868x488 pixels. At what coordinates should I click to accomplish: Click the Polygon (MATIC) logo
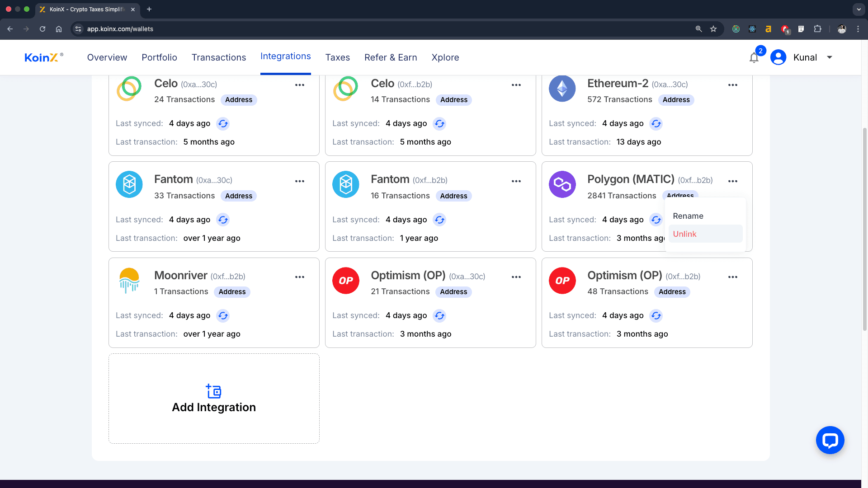(x=562, y=184)
